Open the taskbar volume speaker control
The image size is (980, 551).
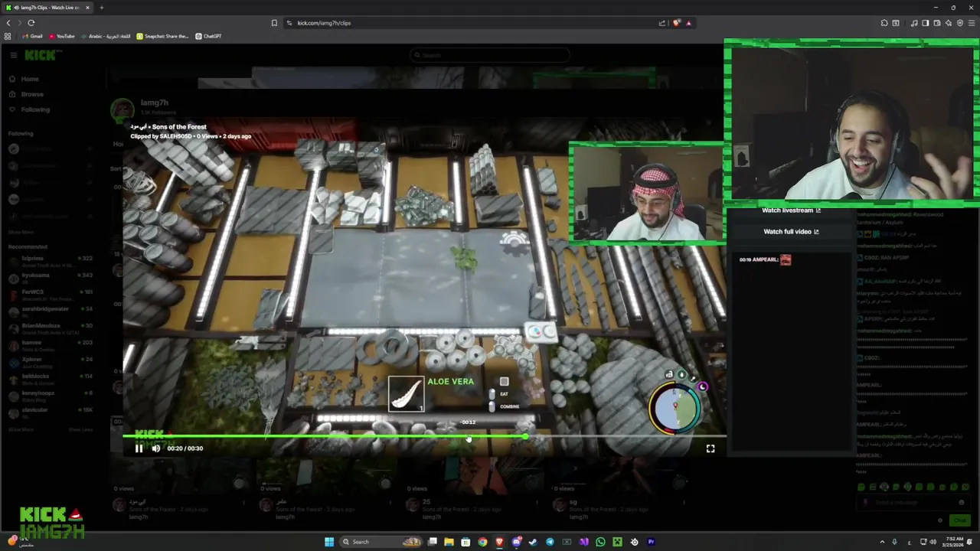pyautogui.click(x=933, y=542)
